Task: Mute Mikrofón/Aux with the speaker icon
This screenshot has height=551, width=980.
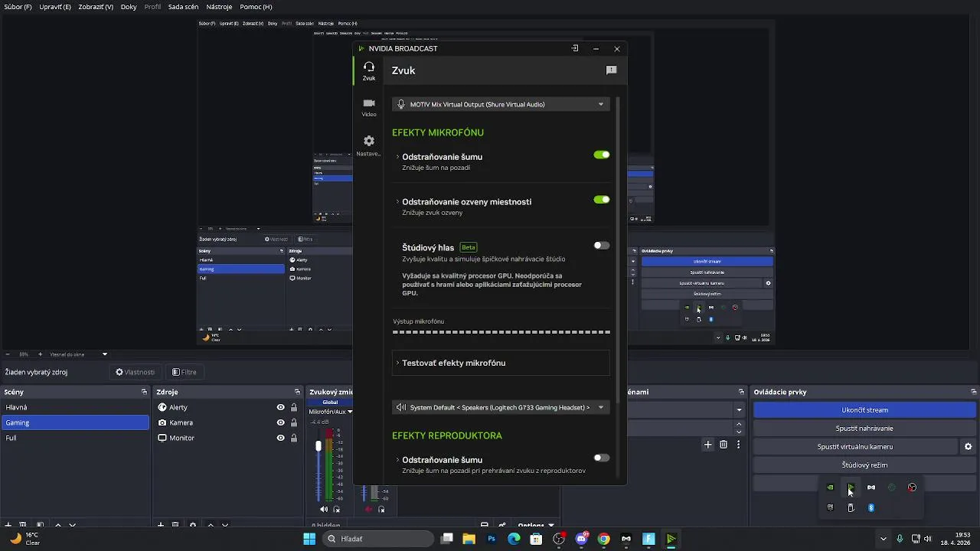Action: point(323,509)
